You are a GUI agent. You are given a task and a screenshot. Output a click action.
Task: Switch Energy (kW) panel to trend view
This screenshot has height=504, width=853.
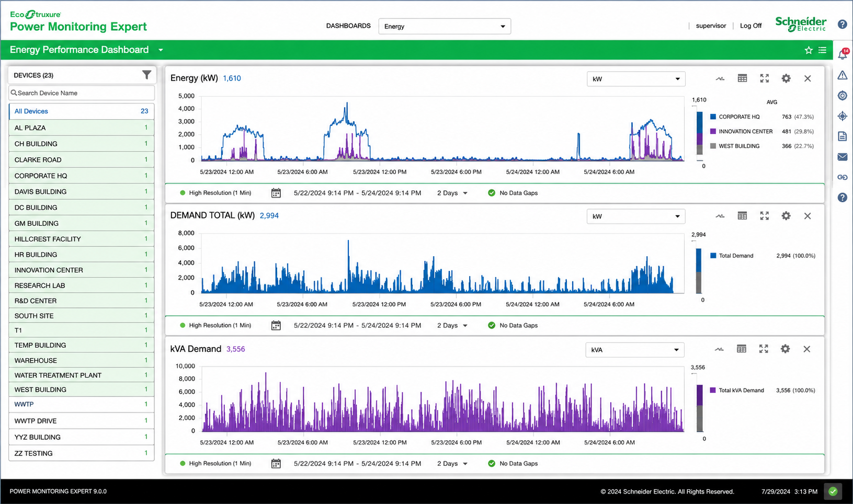pyautogui.click(x=720, y=78)
